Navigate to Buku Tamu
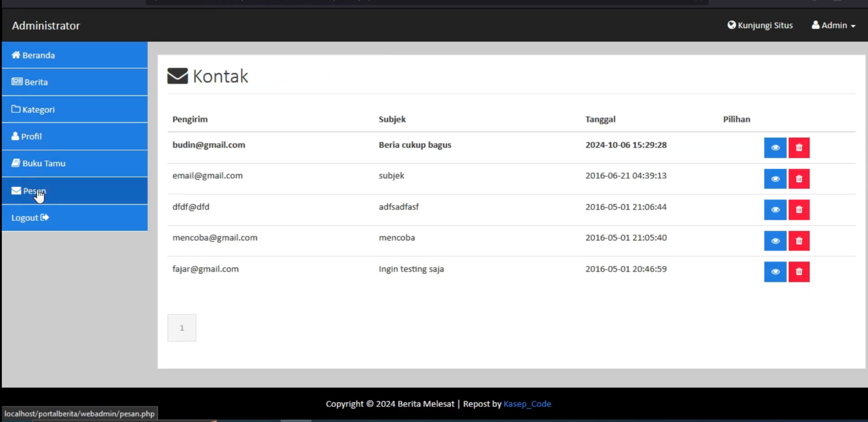The height and width of the screenshot is (422, 868). tap(75, 163)
